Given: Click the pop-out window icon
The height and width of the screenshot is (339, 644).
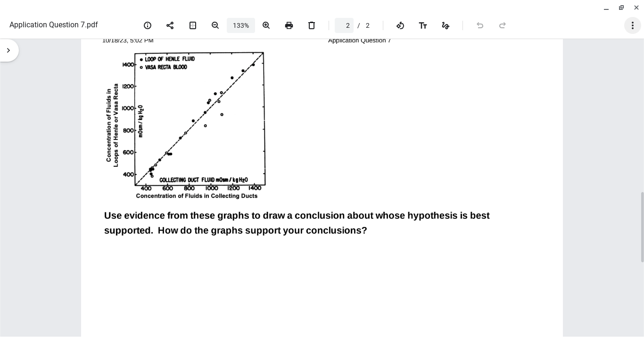Looking at the screenshot, I should click(621, 8).
